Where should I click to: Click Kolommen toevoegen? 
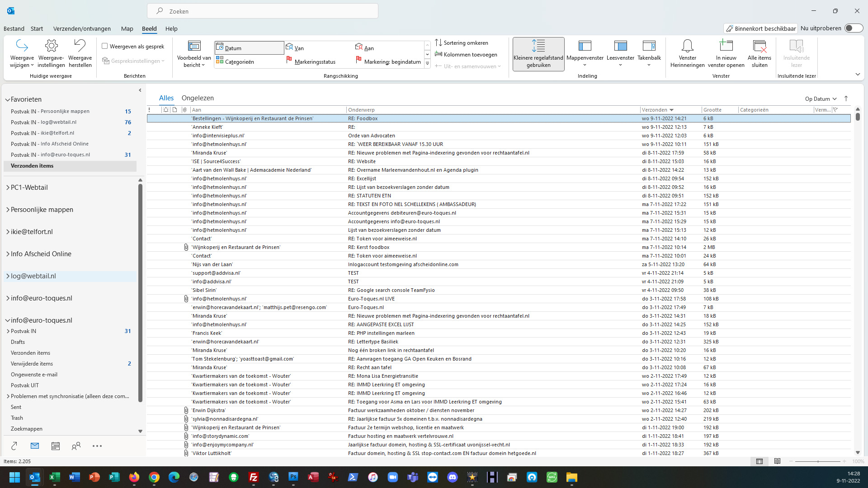click(466, 54)
